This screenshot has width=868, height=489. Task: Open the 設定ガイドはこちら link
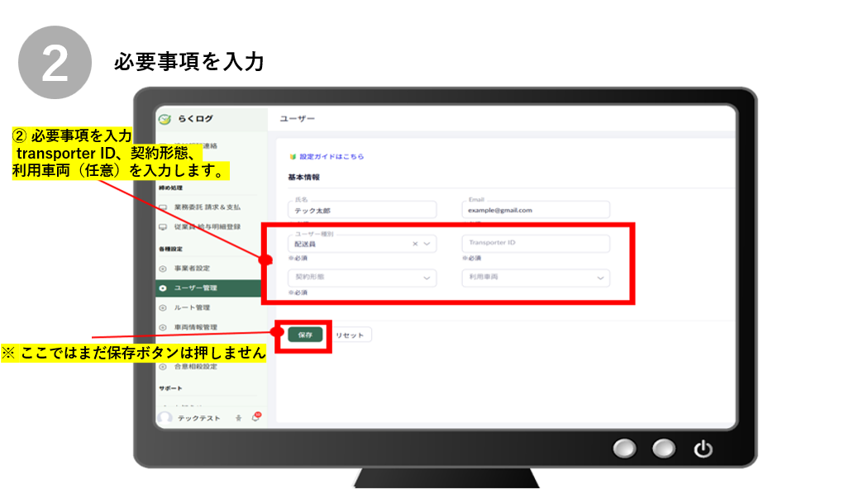[x=331, y=156]
